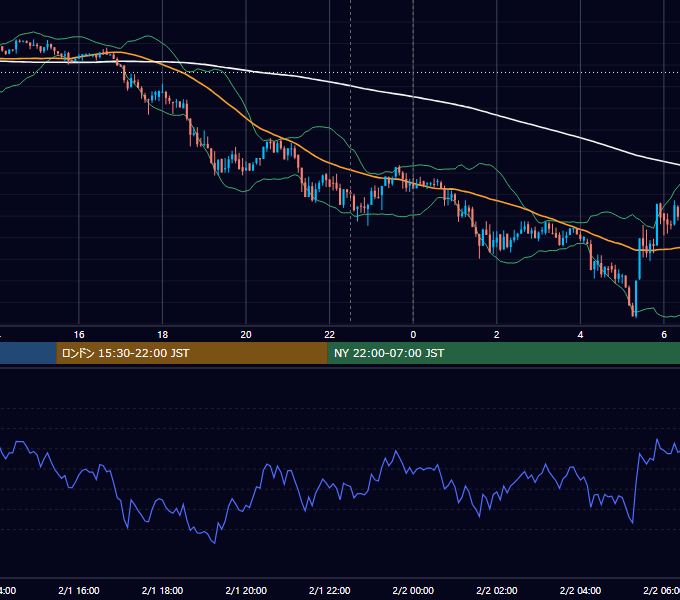Click the 2/2 00:00 label on the lower axis
680x600 pixels.
(x=413, y=590)
